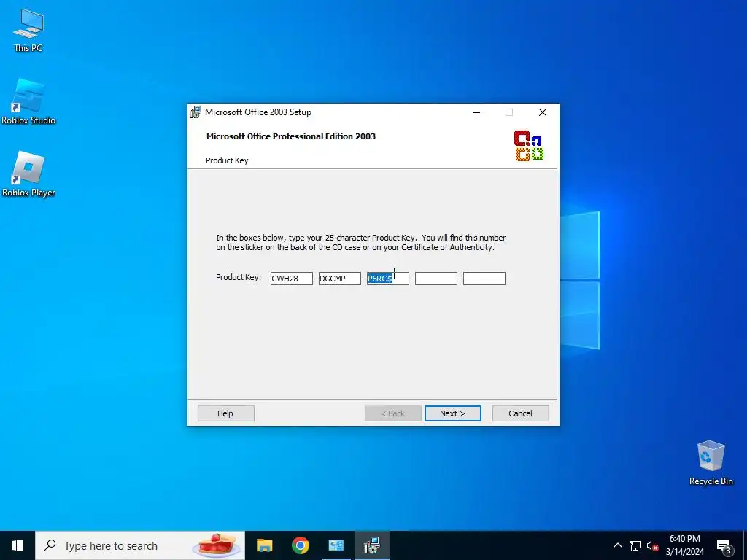Viewport: 747px width, 560px height.
Task: Click the 'Microsoft Office 2003 Setup' title text
Action: tap(258, 112)
